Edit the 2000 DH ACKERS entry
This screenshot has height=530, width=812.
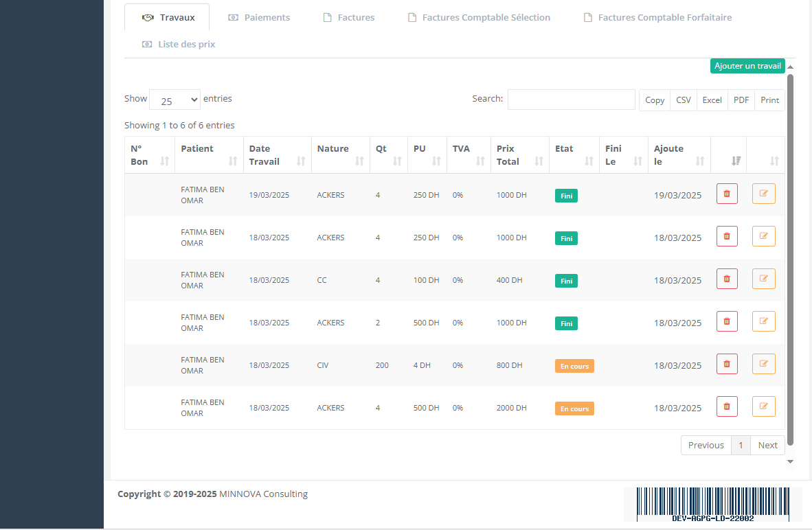(763, 407)
